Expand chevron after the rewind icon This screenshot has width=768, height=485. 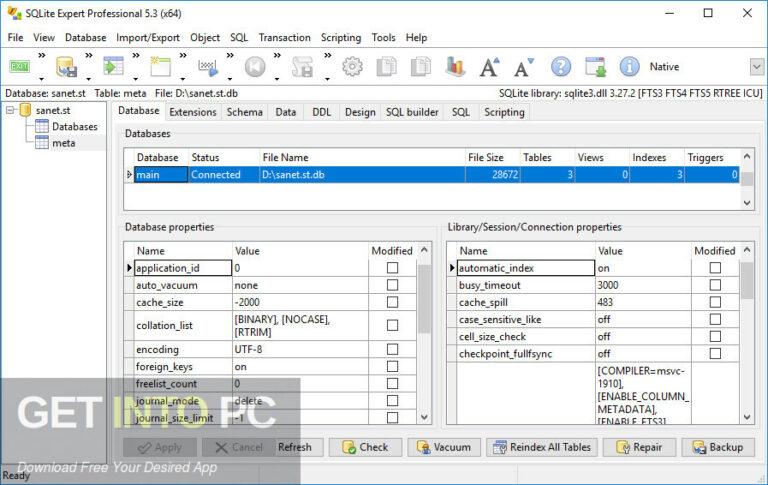[277, 55]
